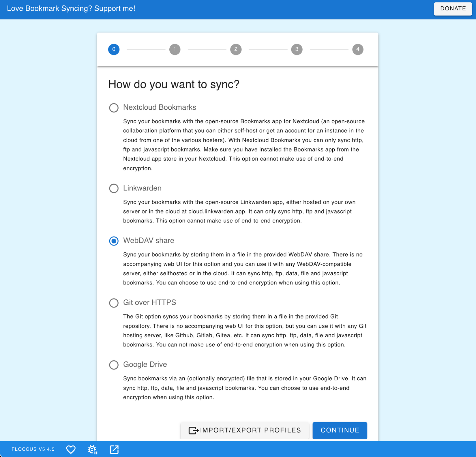
Task: Click the open-in-new-tab icon in footer
Action: tap(114, 449)
